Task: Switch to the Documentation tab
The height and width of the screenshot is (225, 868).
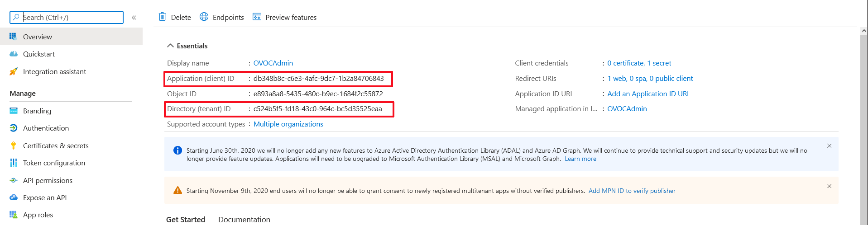Action: [244, 220]
